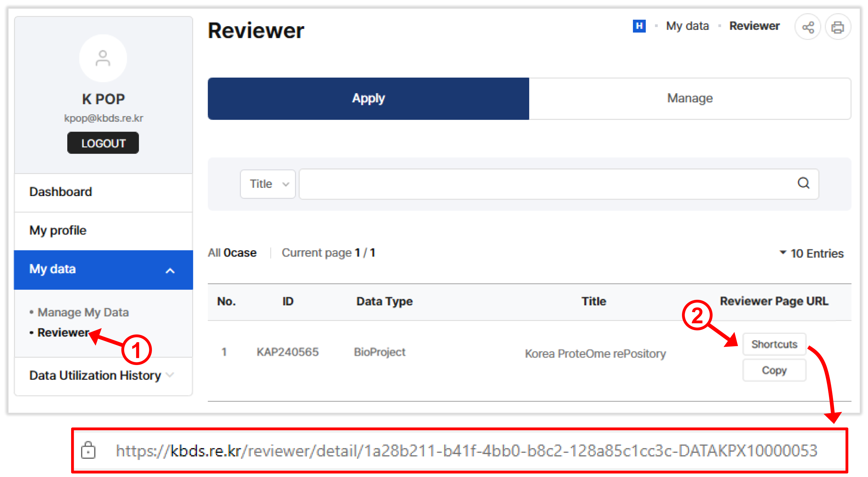
Task: Open the Title search filter dropdown
Action: click(268, 184)
